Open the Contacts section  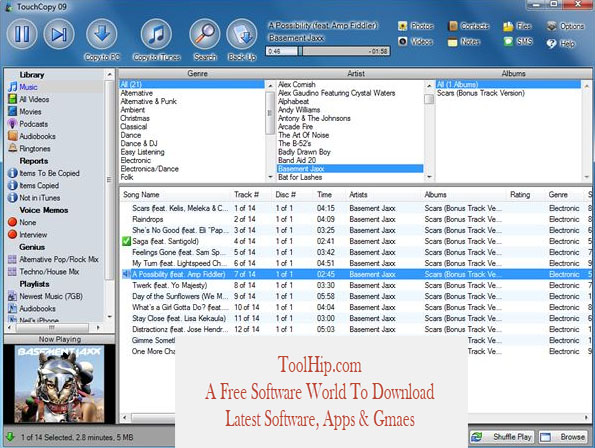coord(469,26)
